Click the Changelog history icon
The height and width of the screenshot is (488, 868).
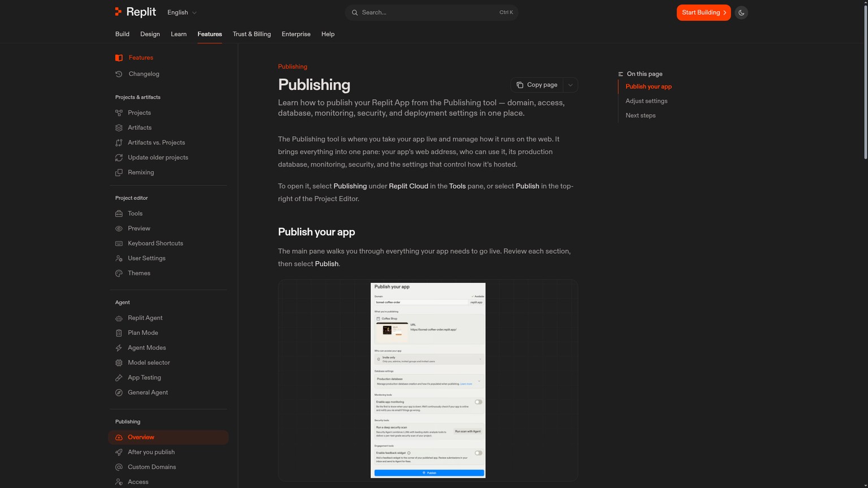pyautogui.click(x=119, y=74)
